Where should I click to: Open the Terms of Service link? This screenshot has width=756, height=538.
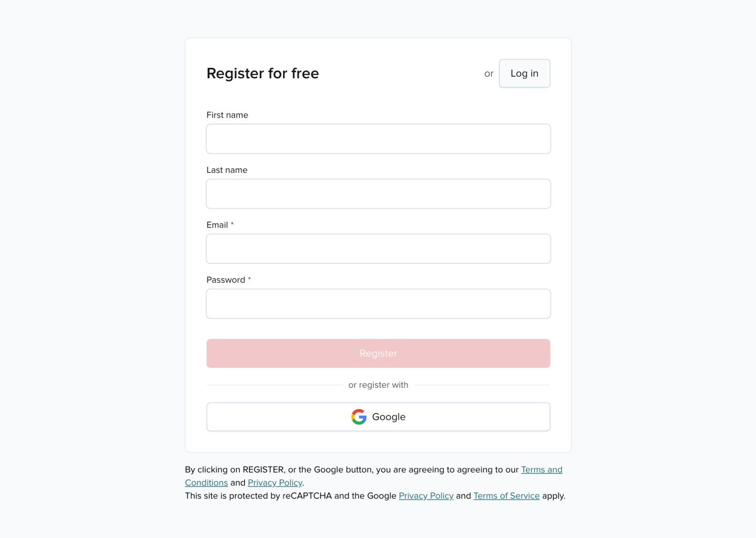tap(506, 495)
